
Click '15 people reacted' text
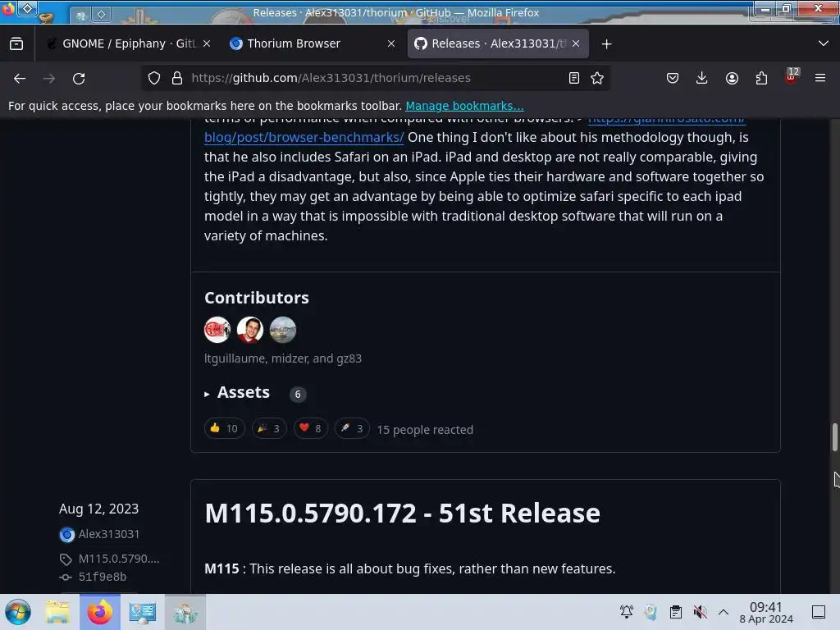[x=425, y=430]
